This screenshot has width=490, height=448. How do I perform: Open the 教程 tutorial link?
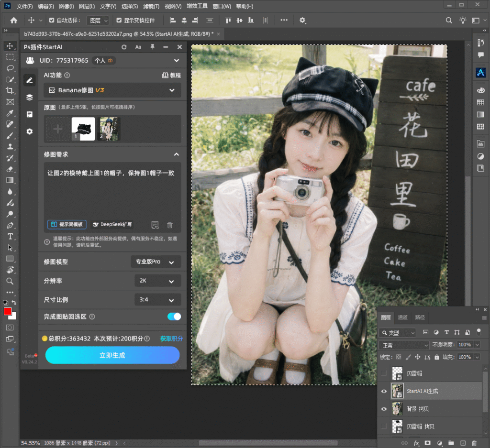click(x=172, y=75)
